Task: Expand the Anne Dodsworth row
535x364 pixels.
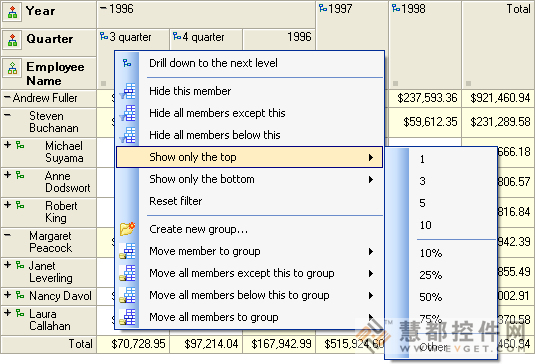Action: (x=8, y=175)
